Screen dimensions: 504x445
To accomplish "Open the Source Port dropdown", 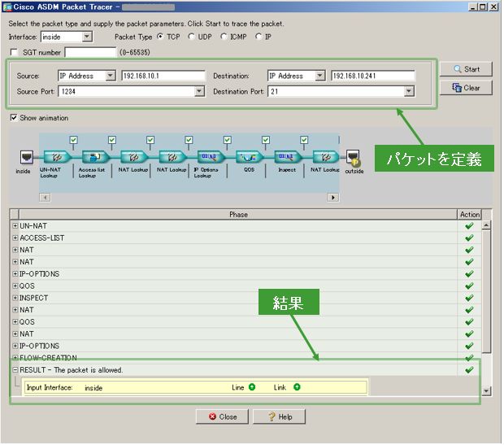I will pos(200,92).
